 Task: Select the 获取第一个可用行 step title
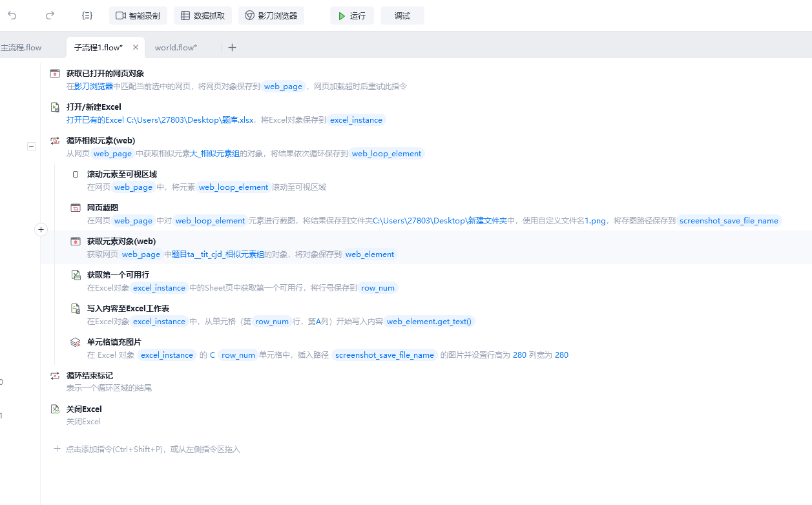coord(118,274)
